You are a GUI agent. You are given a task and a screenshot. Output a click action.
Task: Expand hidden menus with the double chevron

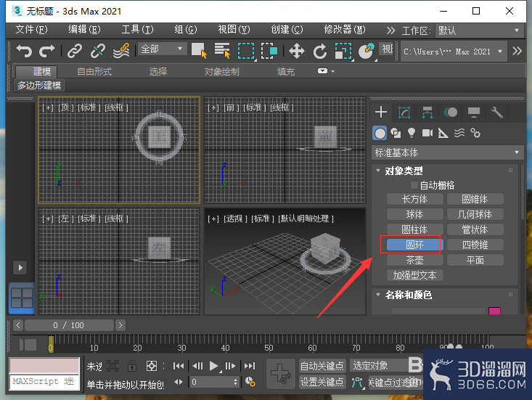pyautogui.click(x=391, y=30)
